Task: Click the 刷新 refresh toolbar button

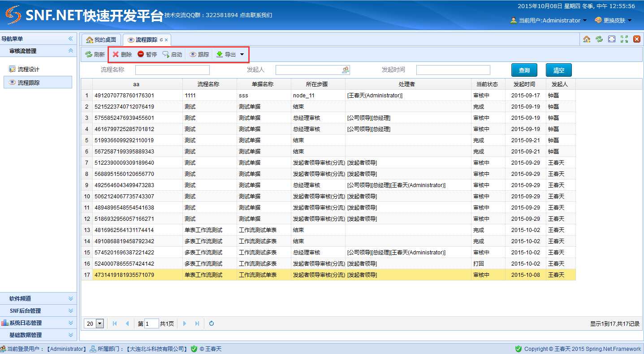Action: [x=95, y=55]
